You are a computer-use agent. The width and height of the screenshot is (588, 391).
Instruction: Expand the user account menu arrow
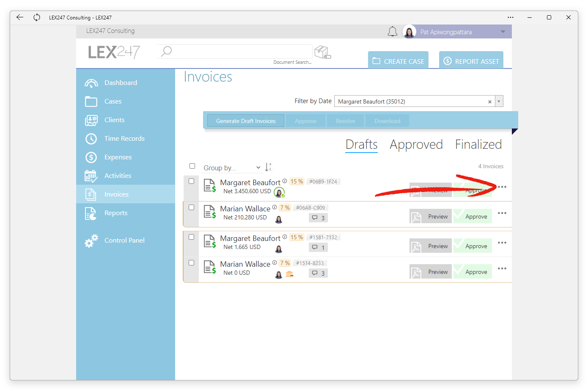click(503, 32)
